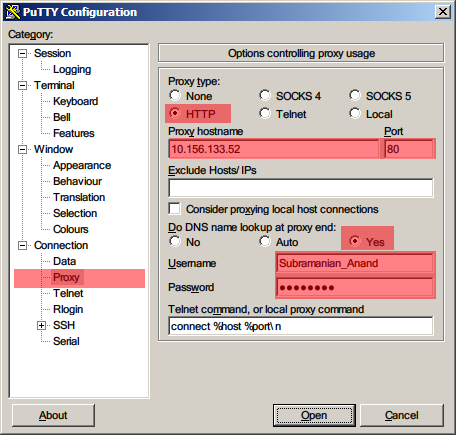Focus the Exclude Hosts/IPs field
The width and height of the screenshot is (456, 435).
[301, 188]
